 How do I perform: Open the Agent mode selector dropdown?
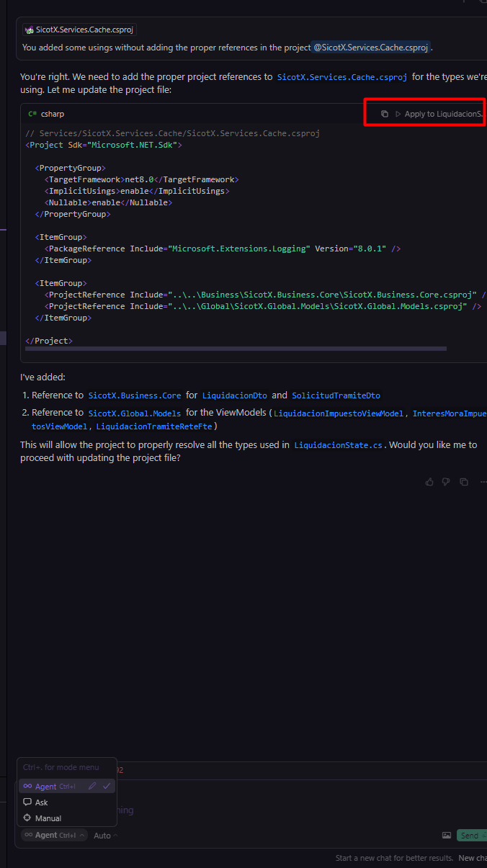pos(54,836)
